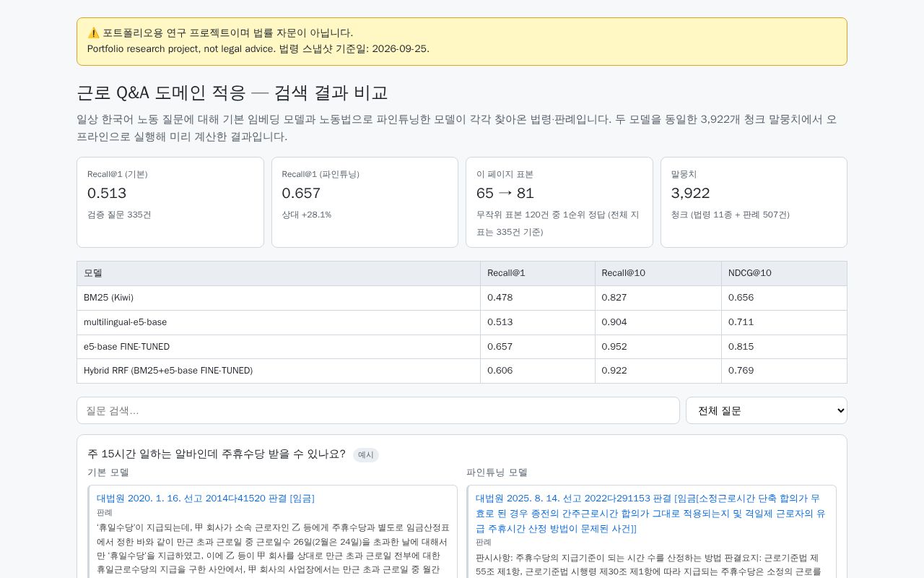This screenshot has width=924, height=578.
Task: Open the 대법원 2014다41520 판결 link
Action: pyautogui.click(x=206, y=499)
